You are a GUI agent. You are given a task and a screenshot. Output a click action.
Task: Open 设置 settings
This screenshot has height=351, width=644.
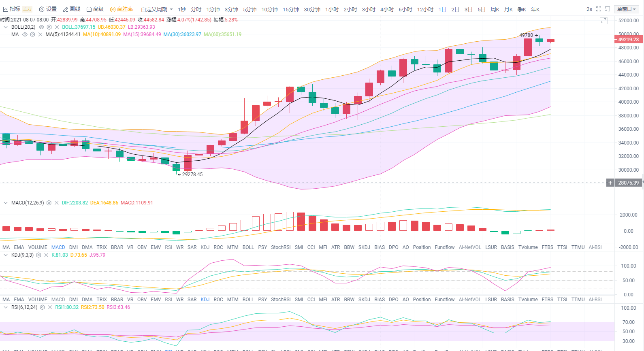pyautogui.click(x=48, y=9)
